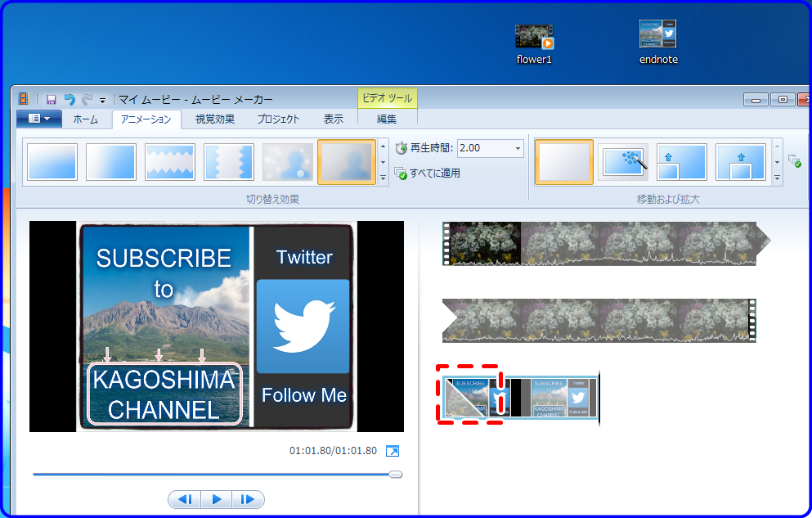The width and height of the screenshot is (812, 518).
Task: Click the preview monitor showing SUBSCRIBE image
Action: click(217, 327)
